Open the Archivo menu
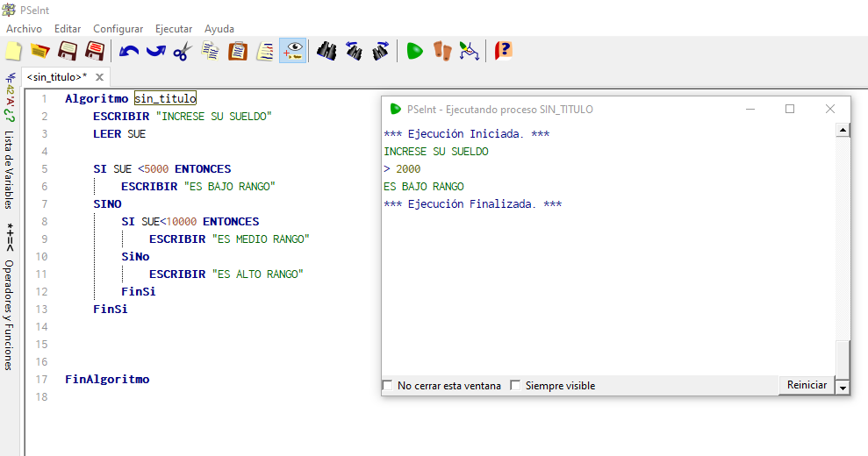 24,29
